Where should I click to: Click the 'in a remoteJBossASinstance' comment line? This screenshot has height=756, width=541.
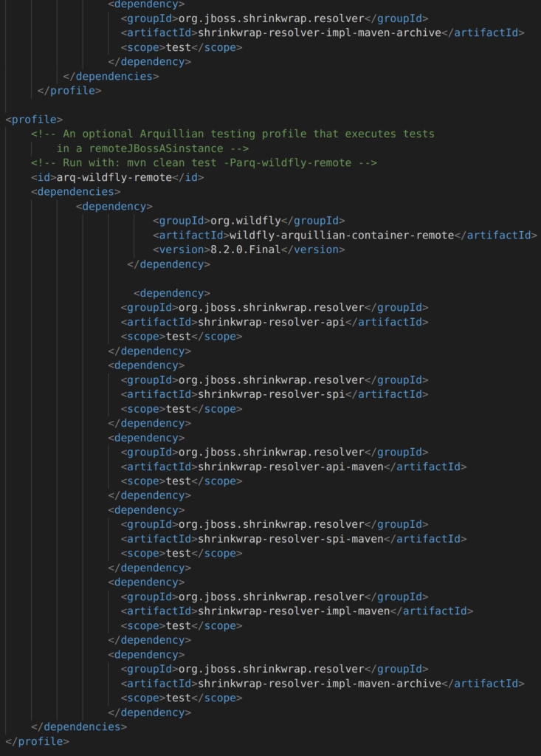pos(152,148)
